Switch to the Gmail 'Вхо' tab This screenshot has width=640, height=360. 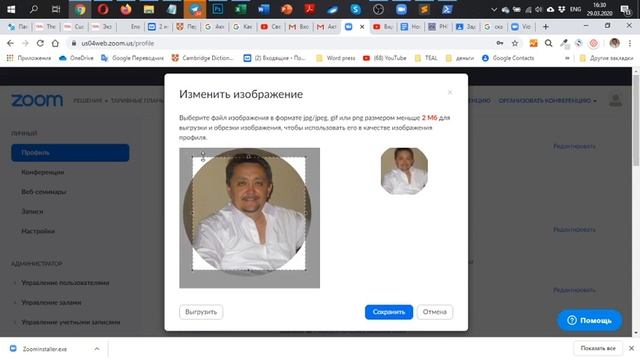299,27
